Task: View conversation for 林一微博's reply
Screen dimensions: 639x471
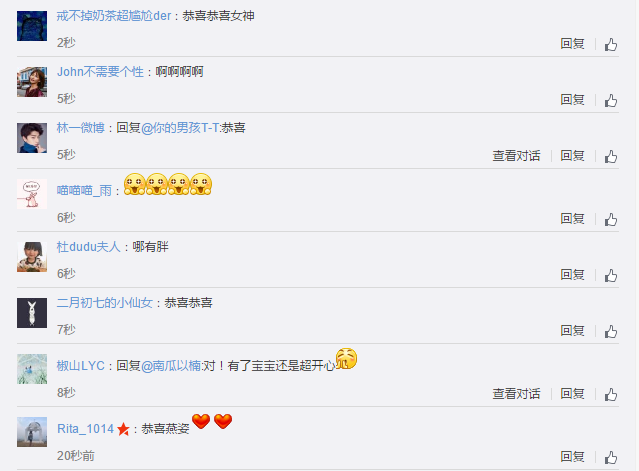Action: pos(516,156)
